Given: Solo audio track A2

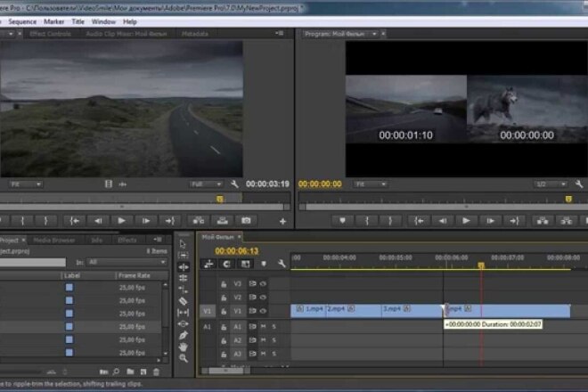Looking at the screenshot, I should click(274, 340).
